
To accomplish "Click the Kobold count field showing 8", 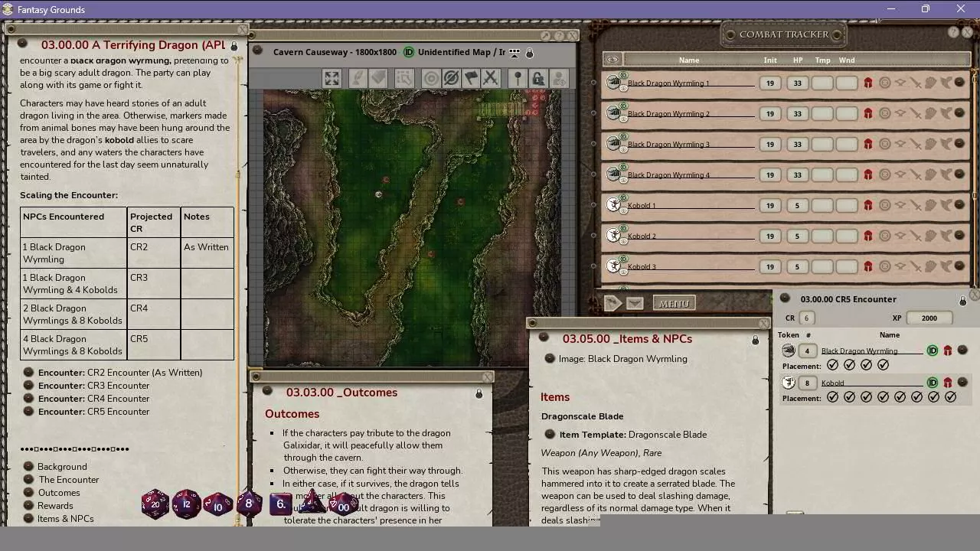I will [807, 383].
